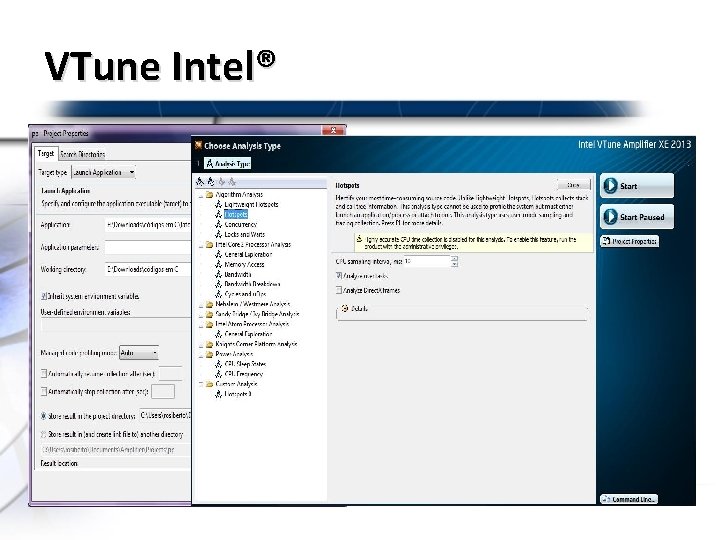The height and width of the screenshot is (540, 720).
Task: Open Managed code profiling mode Auto dropdown
Action: [x=139, y=353]
